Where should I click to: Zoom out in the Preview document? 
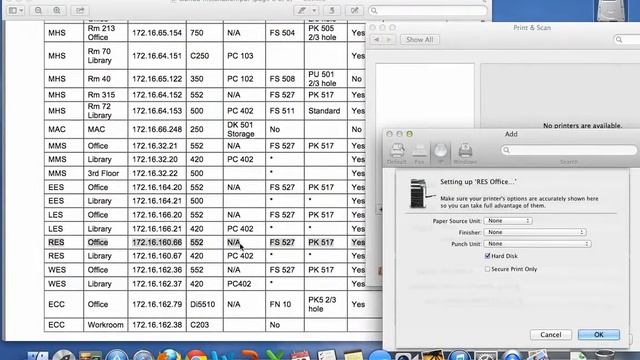coord(38,11)
